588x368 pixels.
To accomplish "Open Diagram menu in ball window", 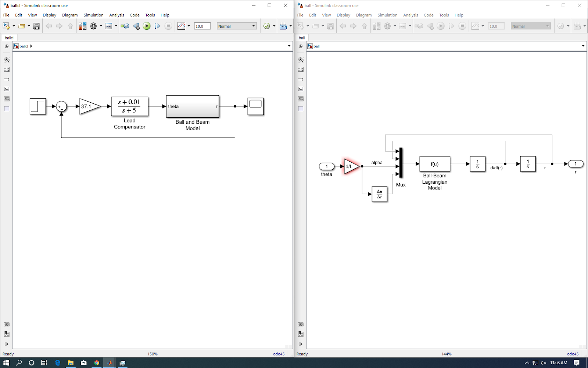I will point(364,15).
